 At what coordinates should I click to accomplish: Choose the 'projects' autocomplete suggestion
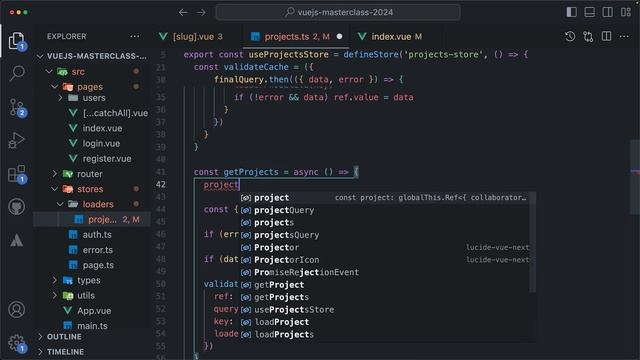[x=384, y=222]
